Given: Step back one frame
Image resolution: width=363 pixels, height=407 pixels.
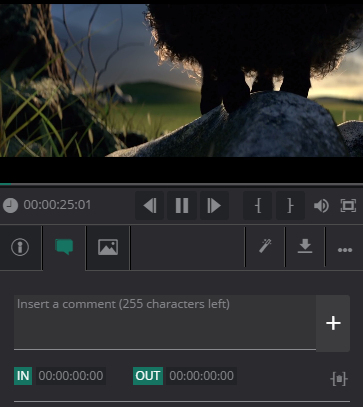Looking at the screenshot, I should (149, 205).
